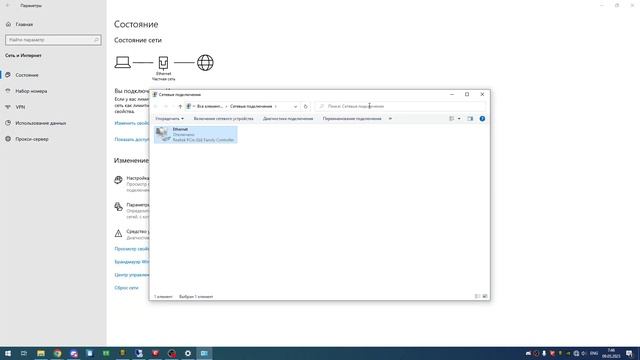
Task: Click the change view icon
Action: [451, 119]
